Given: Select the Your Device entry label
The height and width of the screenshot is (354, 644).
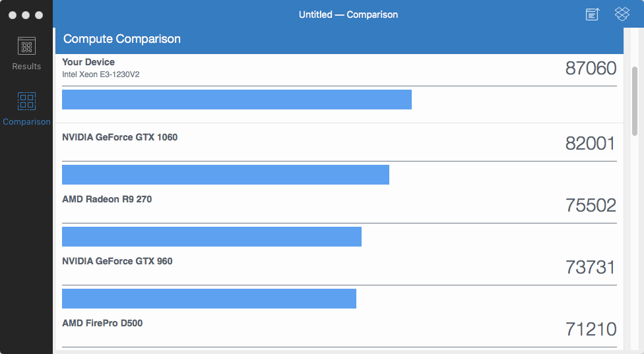Looking at the screenshot, I should pos(88,62).
